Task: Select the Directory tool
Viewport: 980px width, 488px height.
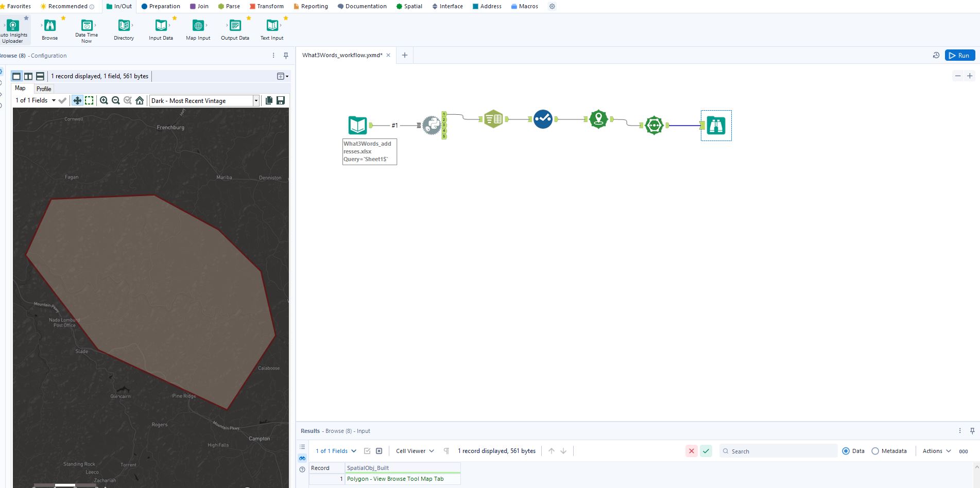Action: pyautogui.click(x=124, y=25)
